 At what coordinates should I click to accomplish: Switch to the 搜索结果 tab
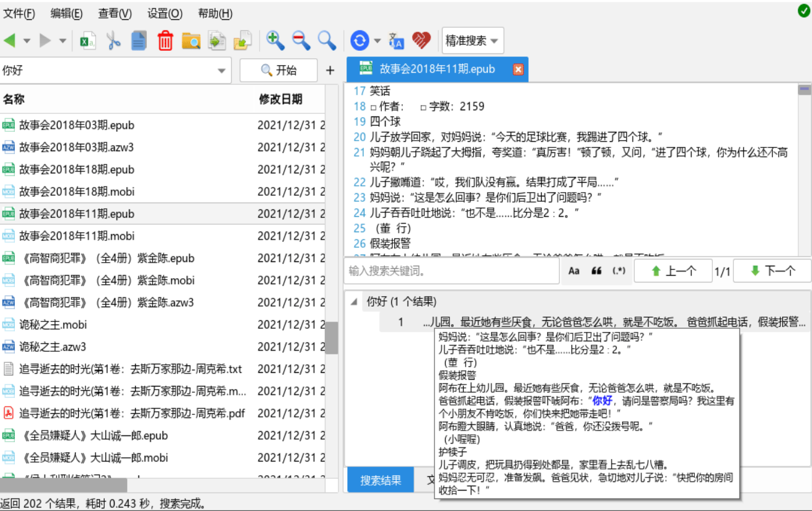coord(380,479)
